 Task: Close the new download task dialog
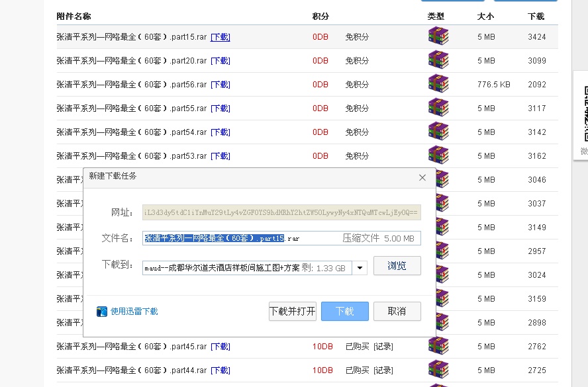coord(422,177)
